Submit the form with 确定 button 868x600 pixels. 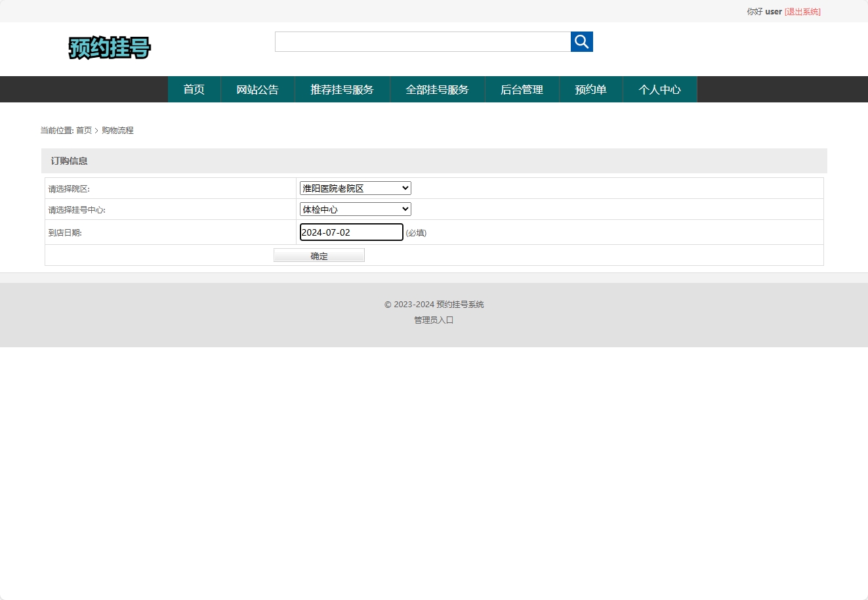pos(319,255)
